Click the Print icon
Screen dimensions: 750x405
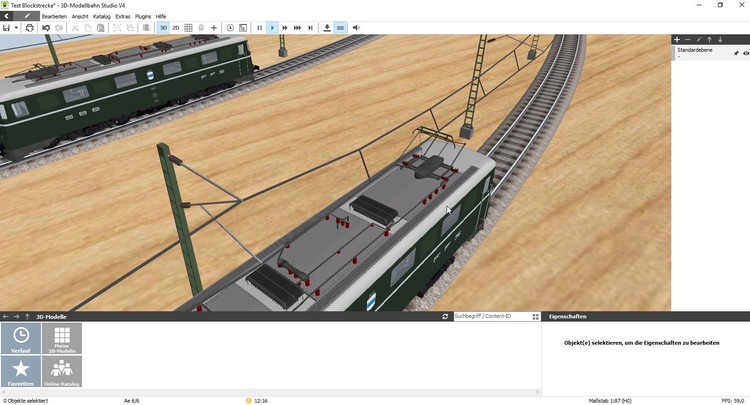click(30, 28)
